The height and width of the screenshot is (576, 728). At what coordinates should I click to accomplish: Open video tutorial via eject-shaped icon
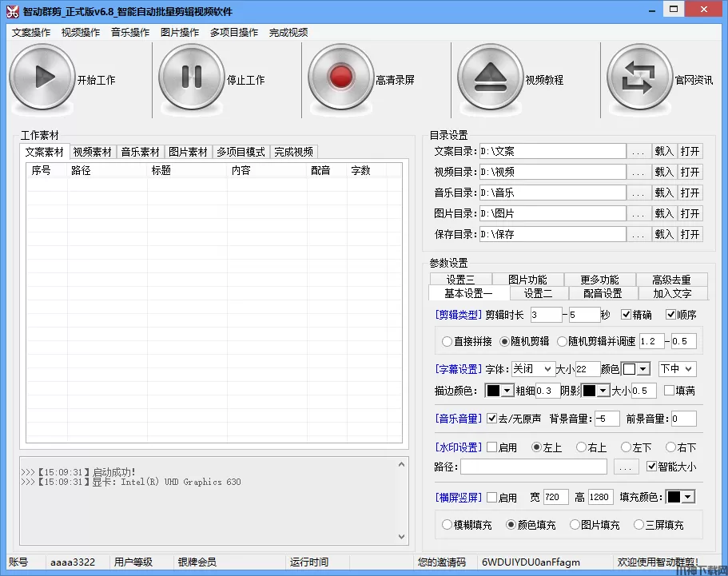(x=490, y=77)
